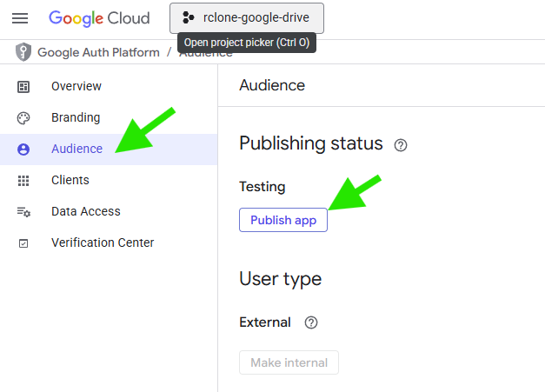Click the Clients grid icon
This screenshot has height=392, width=545.
click(x=23, y=181)
